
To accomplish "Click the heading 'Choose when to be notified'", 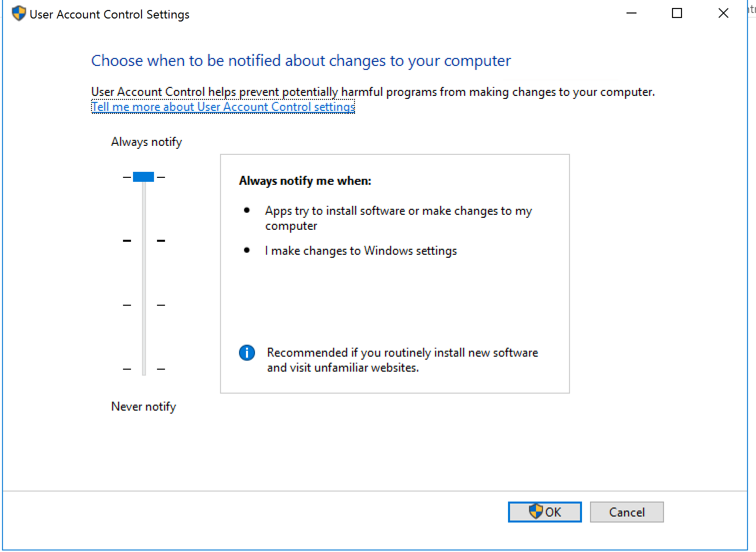I will click(300, 60).
